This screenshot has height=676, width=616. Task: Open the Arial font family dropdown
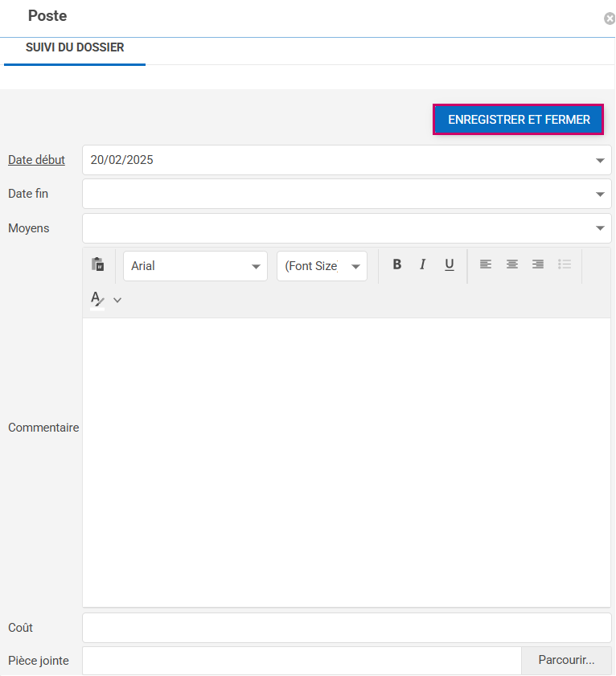(x=195, y=266)
